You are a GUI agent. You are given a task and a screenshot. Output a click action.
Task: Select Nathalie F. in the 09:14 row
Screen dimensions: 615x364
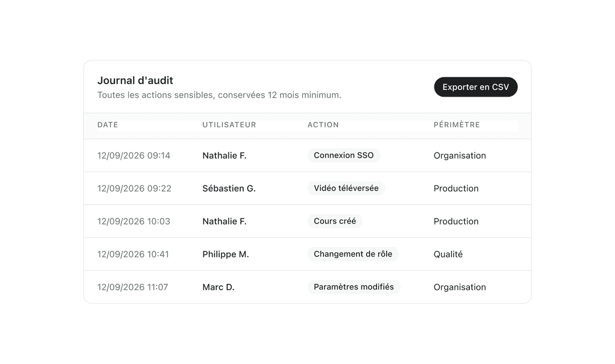[x=224, y=155]
